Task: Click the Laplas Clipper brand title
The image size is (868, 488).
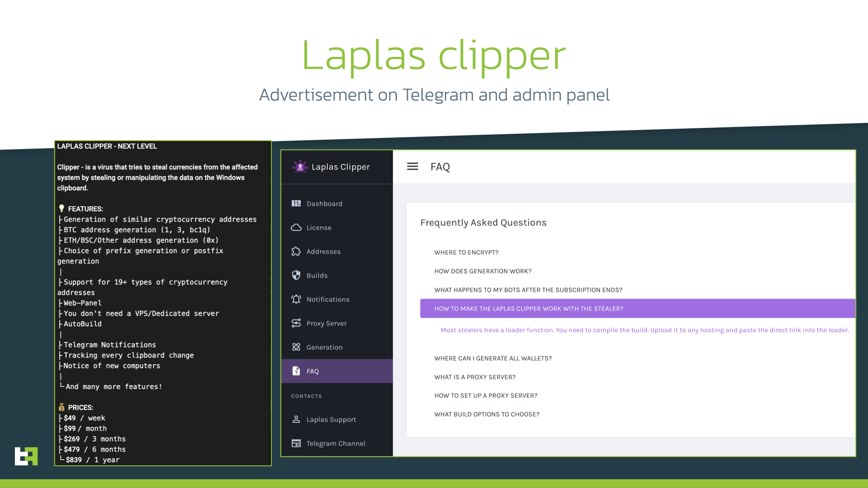Action: coord(340,167)
